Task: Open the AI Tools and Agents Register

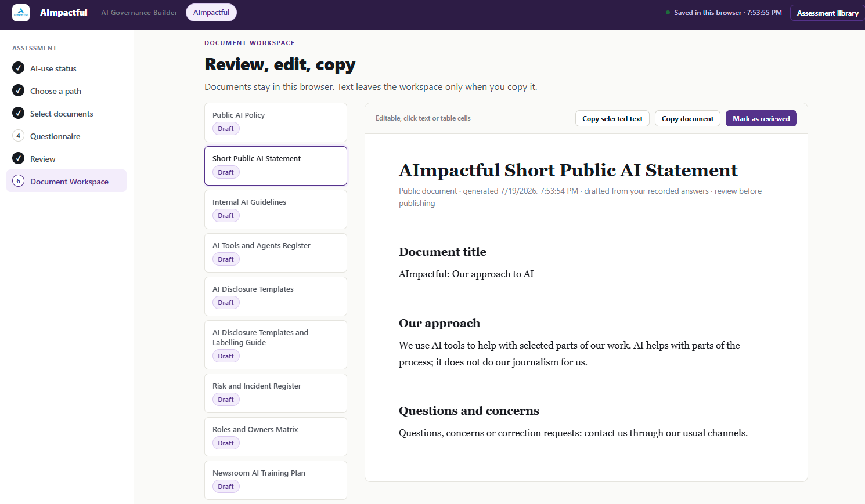Action: pyautogui.click(x=276, y=253)
